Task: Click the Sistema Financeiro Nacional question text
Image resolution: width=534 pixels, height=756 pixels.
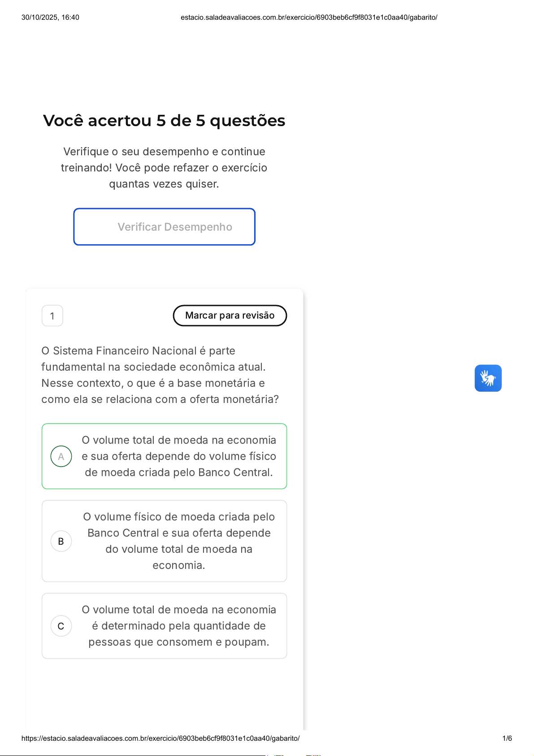Action: pos(160,375)
